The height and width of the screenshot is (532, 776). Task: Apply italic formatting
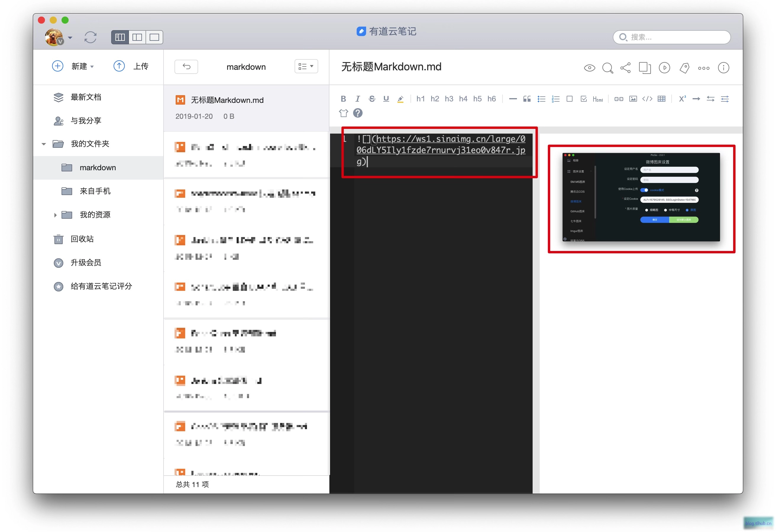(x=358, y=99)
